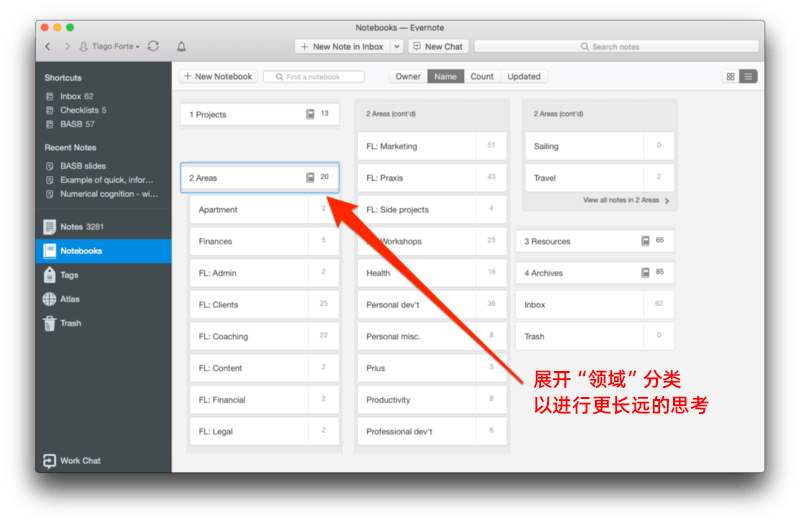
Task: Open the FL: Praxis notebook
Action: point(432,178)
